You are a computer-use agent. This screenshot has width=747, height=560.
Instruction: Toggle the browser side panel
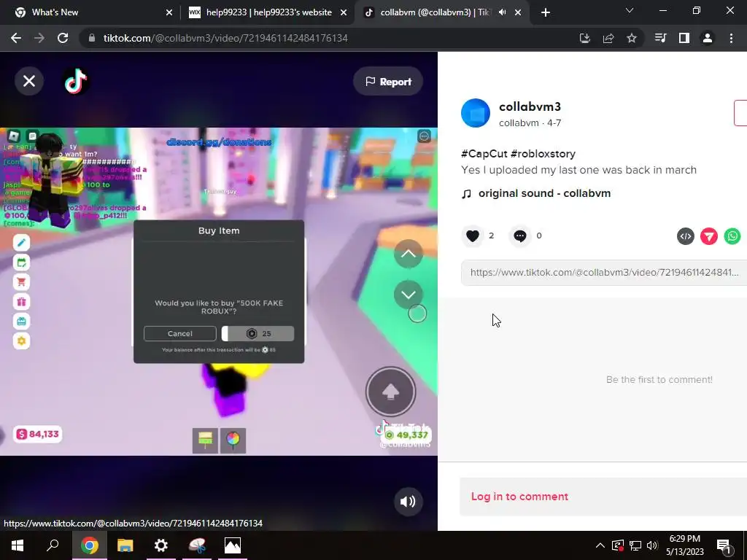684,38
